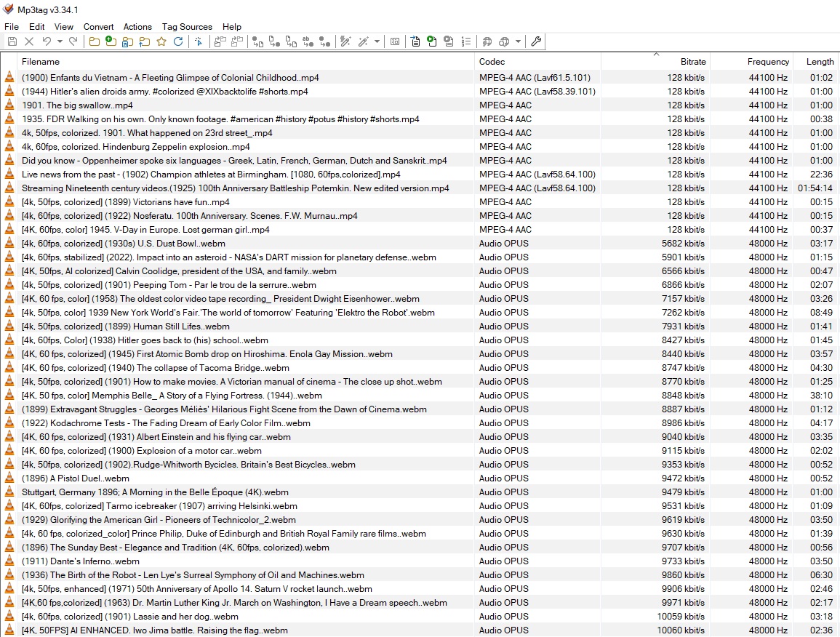Click VLC icon of '1901. The big swallow..mp4'
This screenshot has width=840, height=637.
(9, 105)
